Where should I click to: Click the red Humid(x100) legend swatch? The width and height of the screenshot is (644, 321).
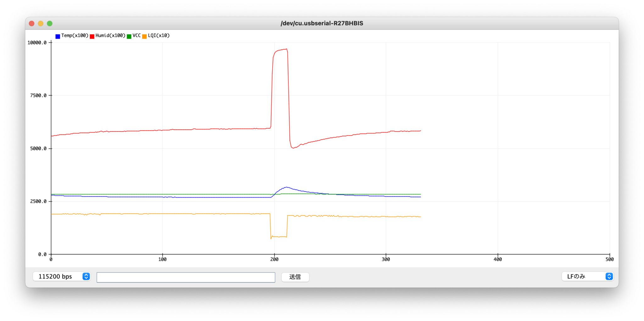pos(92,36)
